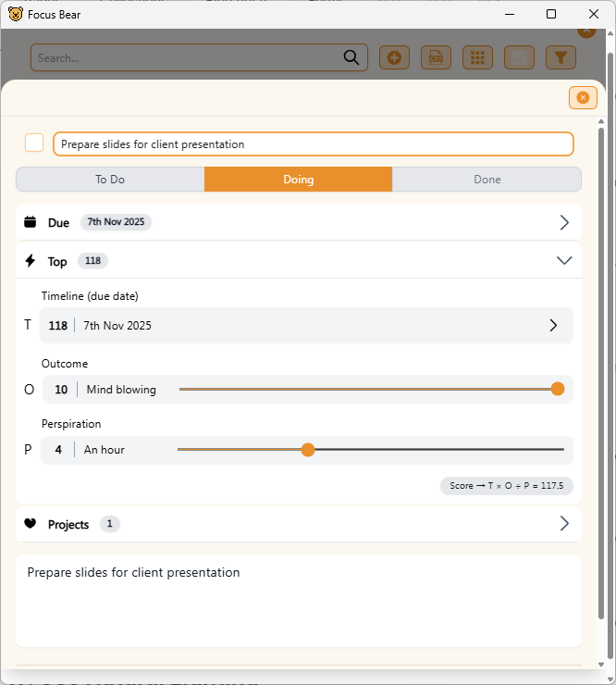616x685 pixels.
Task: Open the grid view icon
Action: click(x=477, y=57)
